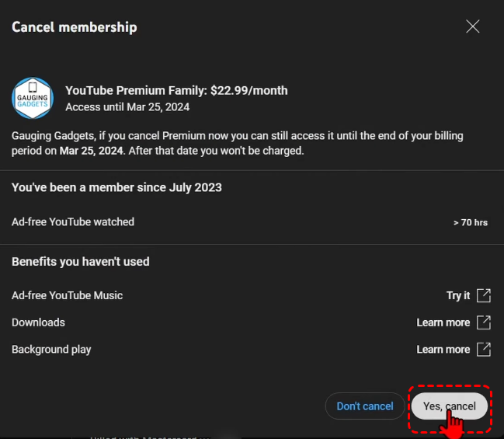Click the Access until Mar 25, 2024 text
The width and height of the screenshot is (504, 439).
tap(127, 107)
